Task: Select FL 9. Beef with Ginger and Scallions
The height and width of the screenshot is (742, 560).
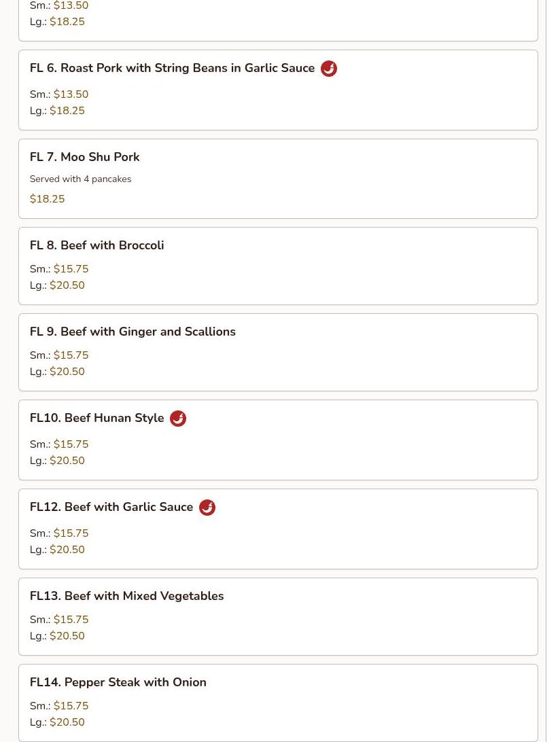Action: click(133, 332)
